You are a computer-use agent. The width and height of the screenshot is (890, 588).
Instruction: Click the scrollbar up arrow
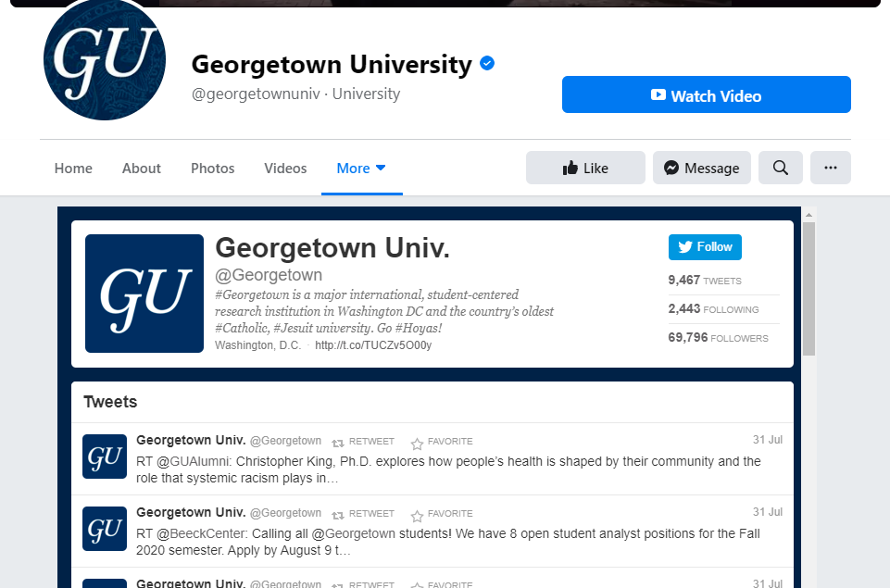point(809,215)
